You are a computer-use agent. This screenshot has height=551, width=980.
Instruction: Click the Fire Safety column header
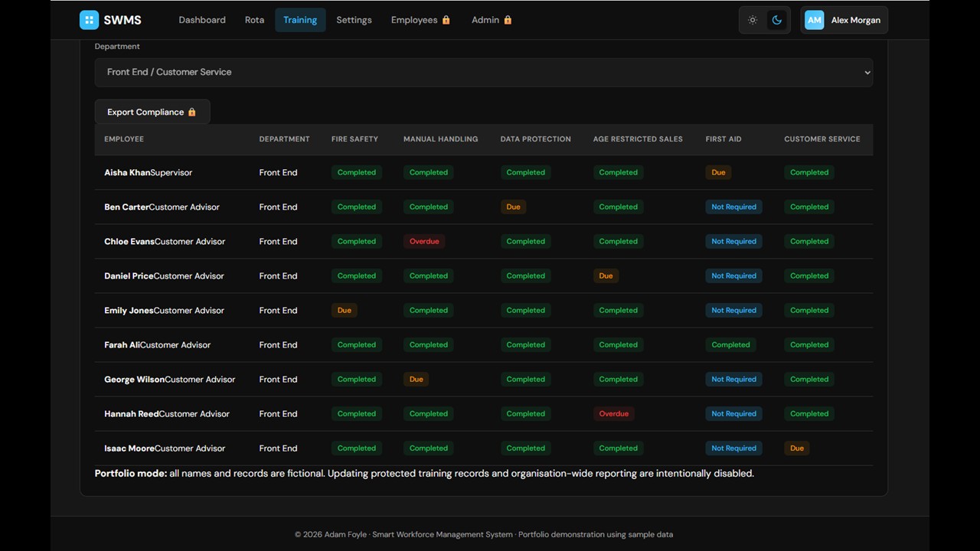tap(354, 139)
